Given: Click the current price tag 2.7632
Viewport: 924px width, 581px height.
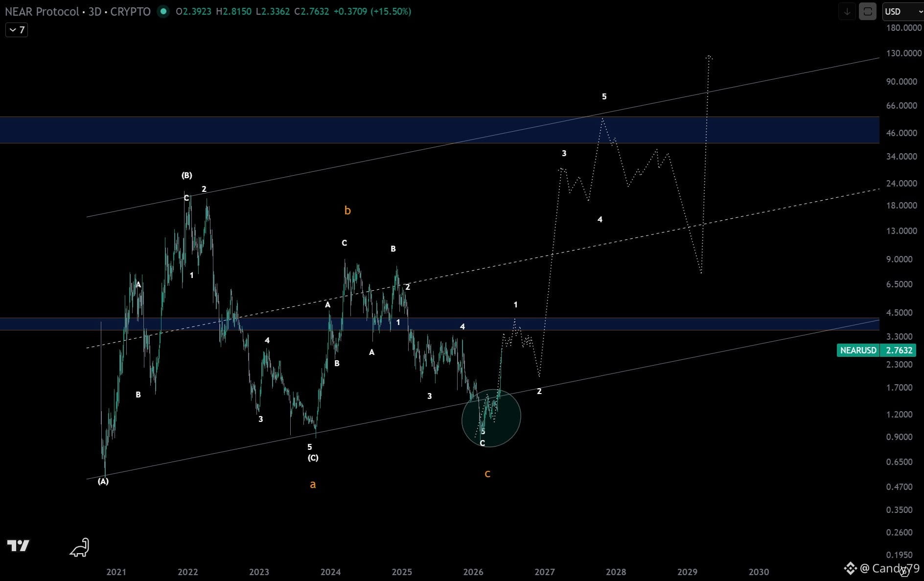Looking at the screenshot, I should (x=899, y=350).
